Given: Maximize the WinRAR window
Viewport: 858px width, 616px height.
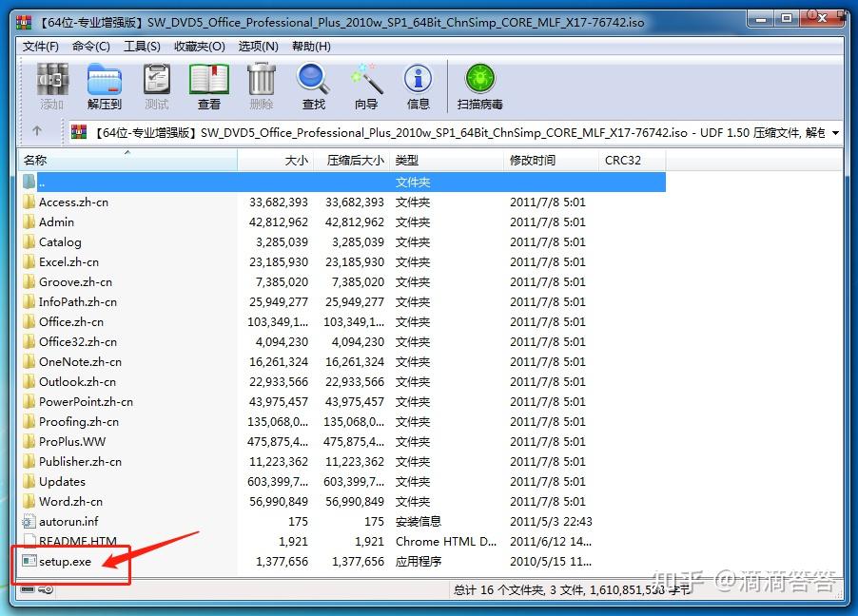Looking at the screenshot, I should click(x=787, y=19).
